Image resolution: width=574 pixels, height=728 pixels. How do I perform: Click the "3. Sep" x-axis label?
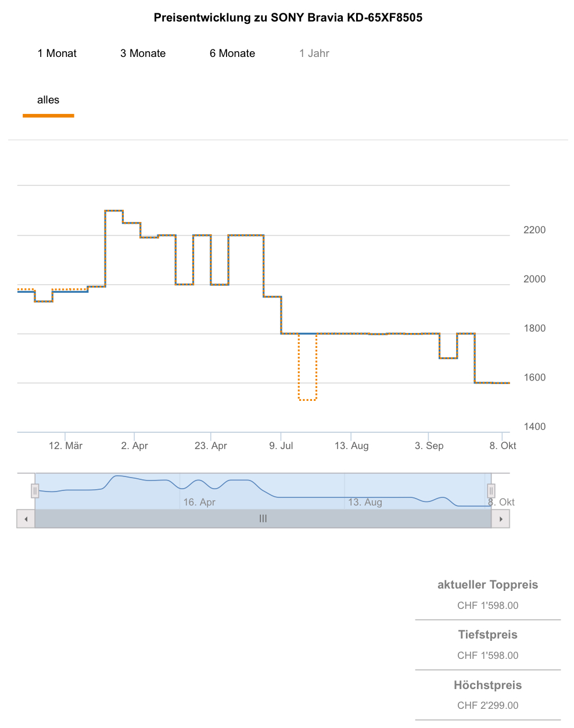pos(429,446)
